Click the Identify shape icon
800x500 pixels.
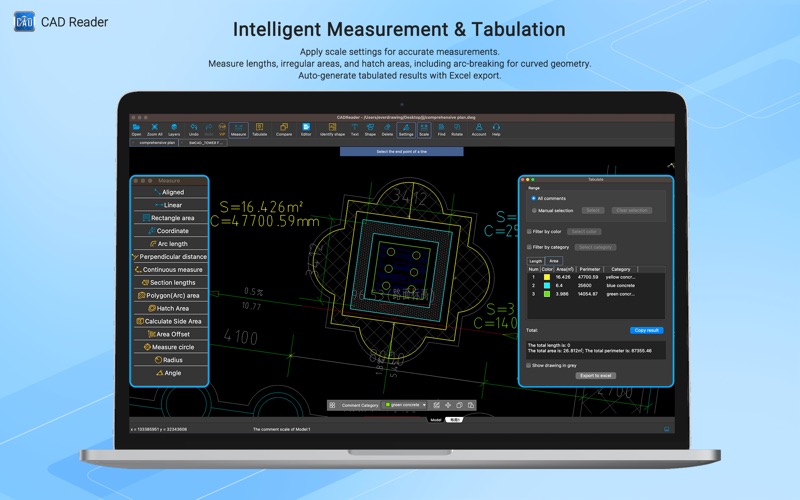click(332, 130)
